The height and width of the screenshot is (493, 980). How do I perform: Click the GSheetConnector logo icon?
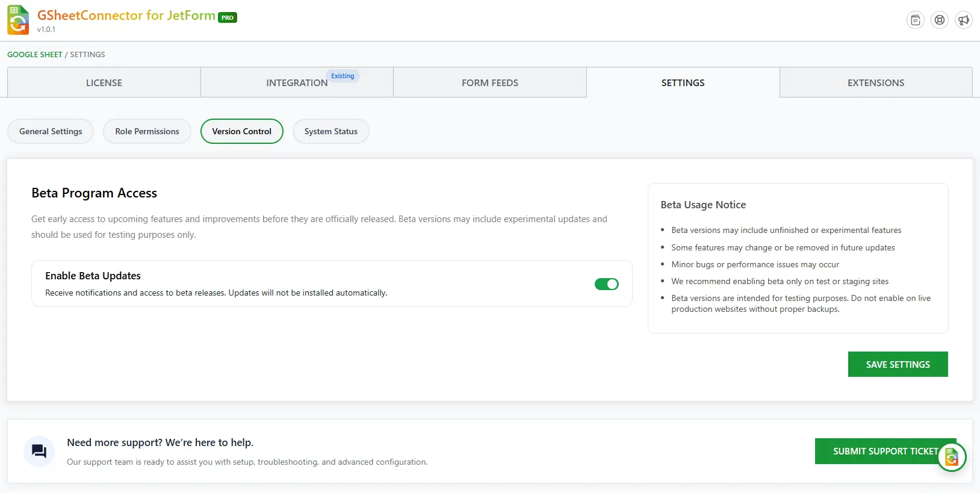pyautogui.click(x=18, y=20)
